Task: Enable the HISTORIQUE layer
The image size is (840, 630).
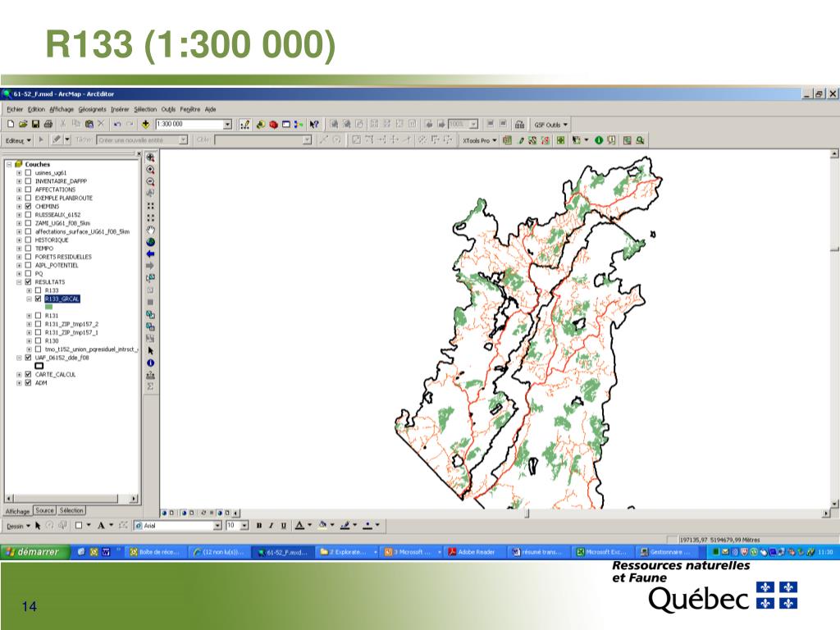Action: pyautogui.click(x=29, y=240)
